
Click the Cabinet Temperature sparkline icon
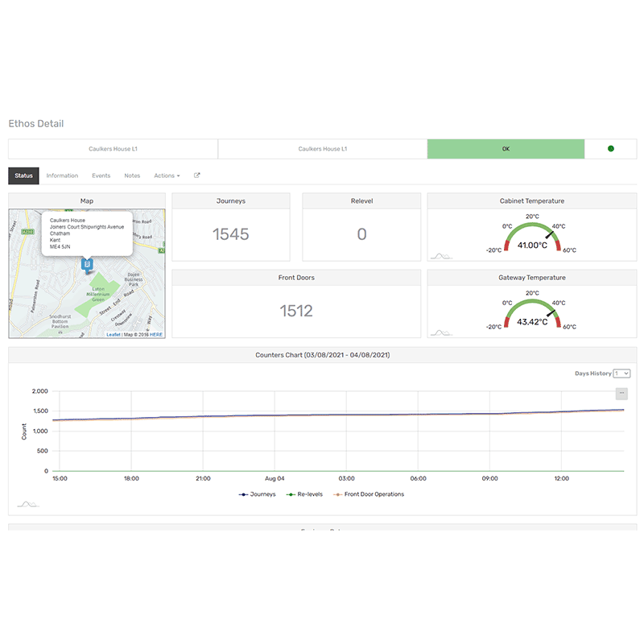(x=440, y=256)
